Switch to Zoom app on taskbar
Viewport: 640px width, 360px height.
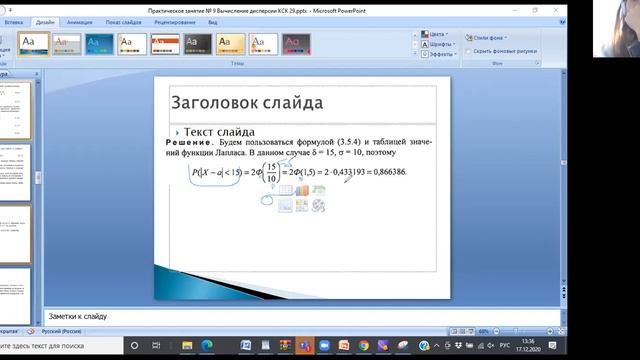(324, 346)
